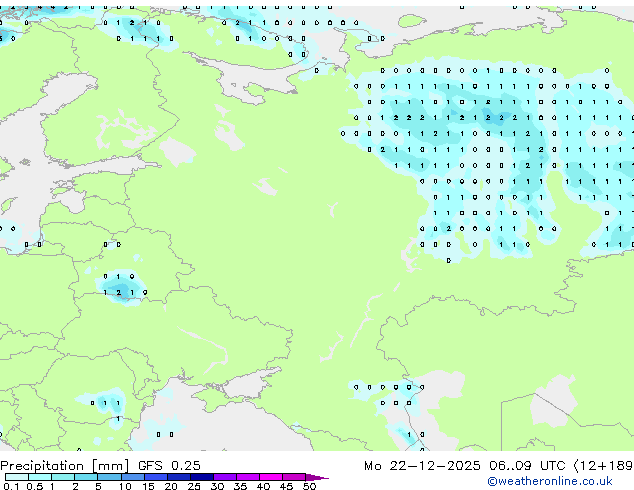Click the 0.1–0.5 mm palest legend swatch
634x490 pixels.
[17, 477]
